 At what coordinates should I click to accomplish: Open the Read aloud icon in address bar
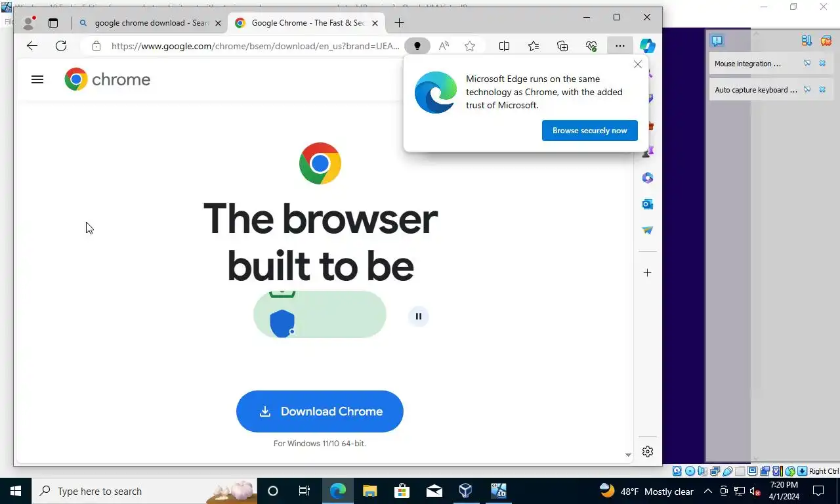click(444, 46)
